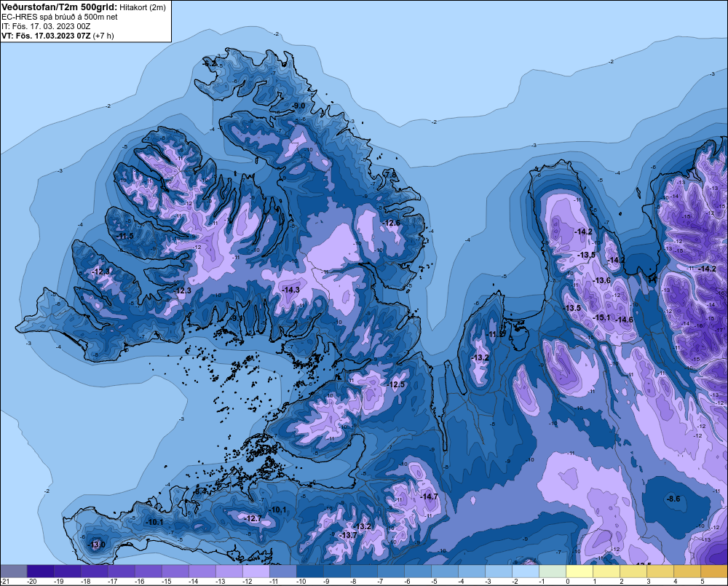This screenshot has height=586, width=728.
Task: Click the 1 legend scale number
Action: point(595,582)
